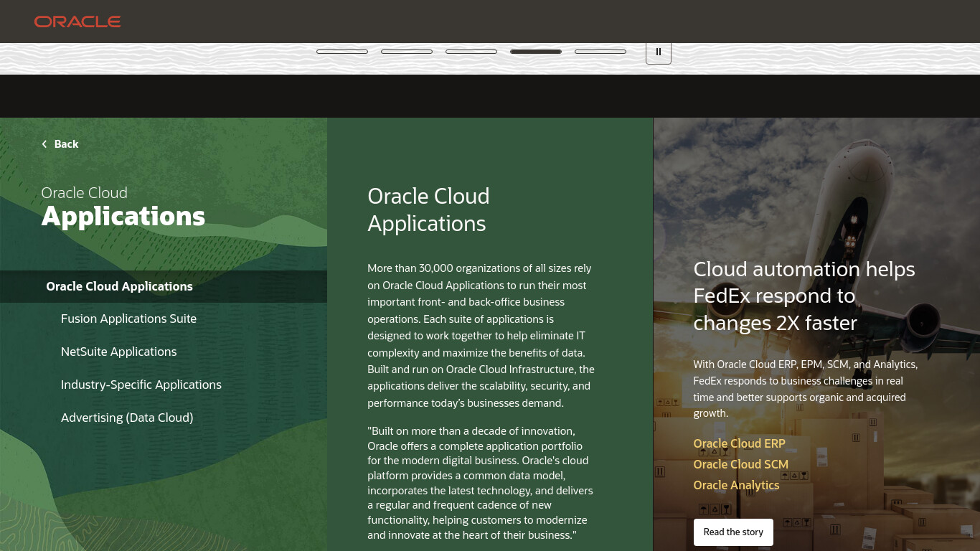Image resolution: width=980 pixels, height=551 pixels.
Task: Open Fusion Applications Suite
Action: (x=128, y=319)
